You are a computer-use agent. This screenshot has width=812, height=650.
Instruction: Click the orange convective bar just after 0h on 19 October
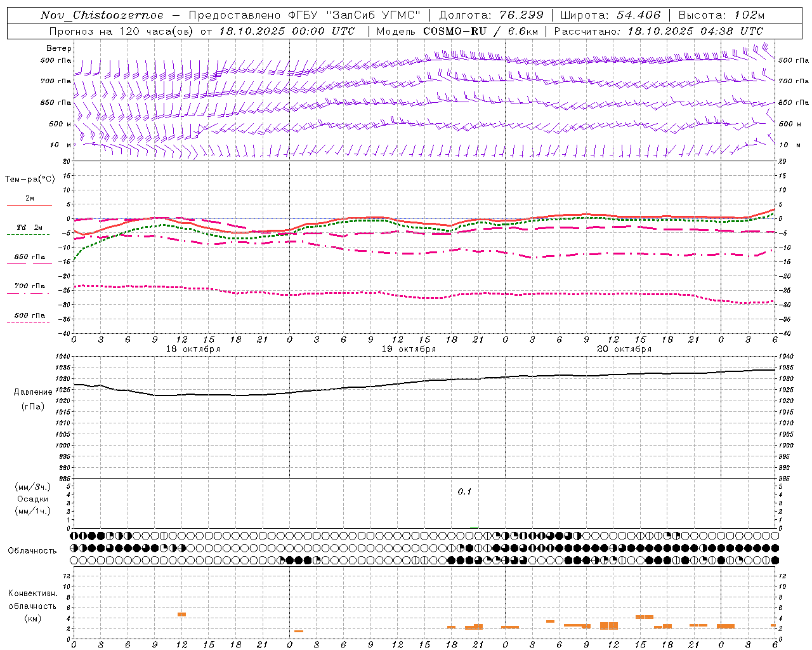299,631
